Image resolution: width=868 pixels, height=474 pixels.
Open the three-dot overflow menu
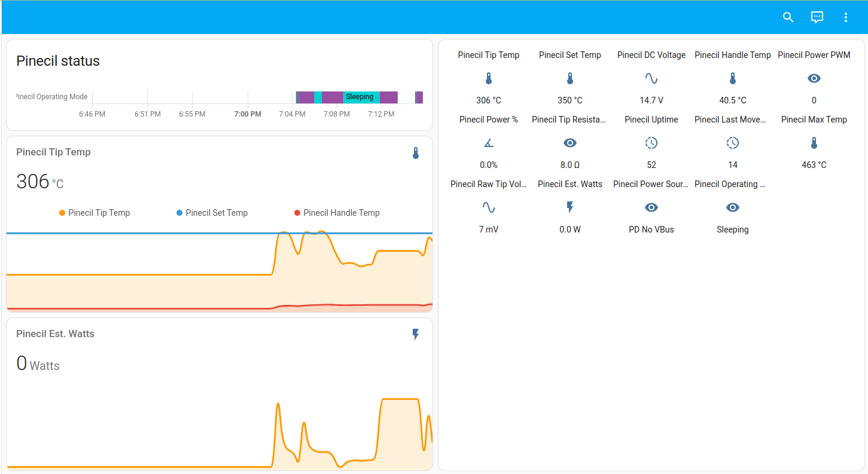(x=845, y=17)
